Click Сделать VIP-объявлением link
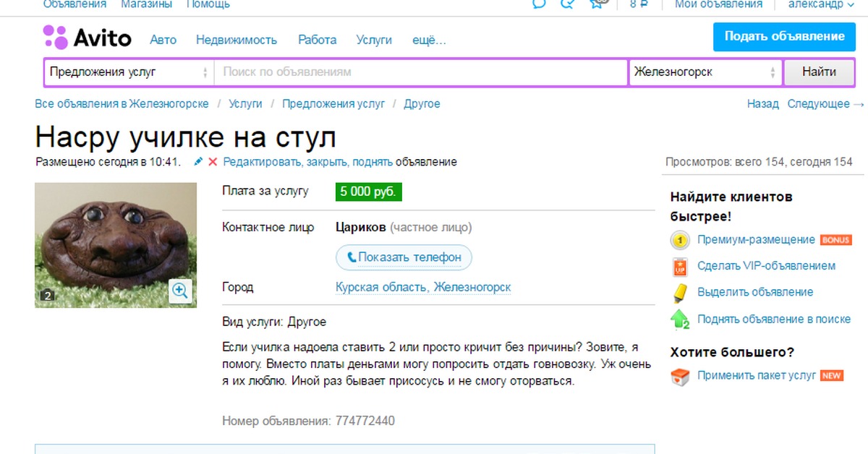The height and width of the screenshot is (454, 868). (766, 266)
